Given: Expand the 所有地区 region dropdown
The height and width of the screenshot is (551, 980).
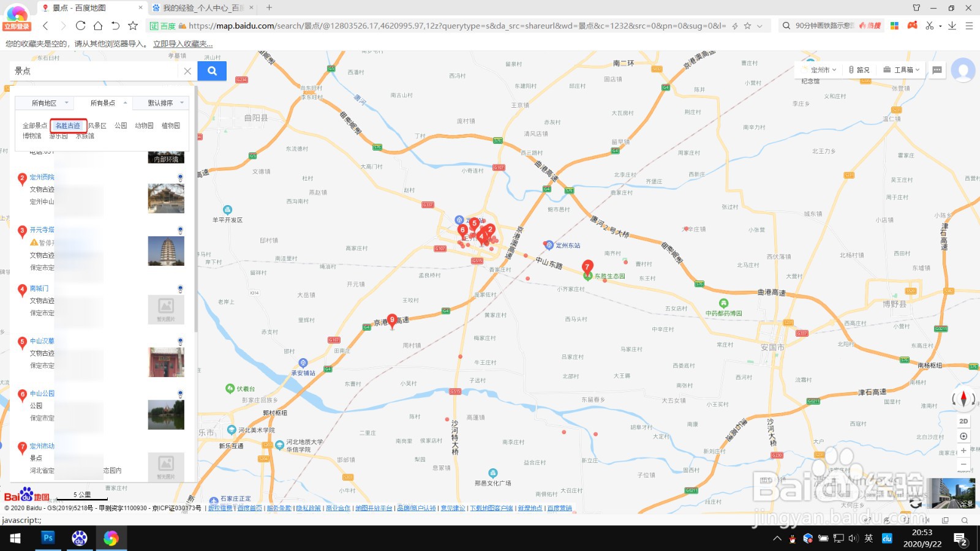Looking at the screenshot, I should pyautogui.click(x=44, y=103).
